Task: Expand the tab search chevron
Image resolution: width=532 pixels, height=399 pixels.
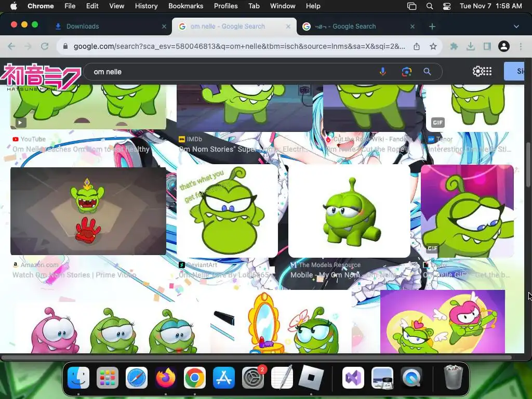Action: pos(516,26)
